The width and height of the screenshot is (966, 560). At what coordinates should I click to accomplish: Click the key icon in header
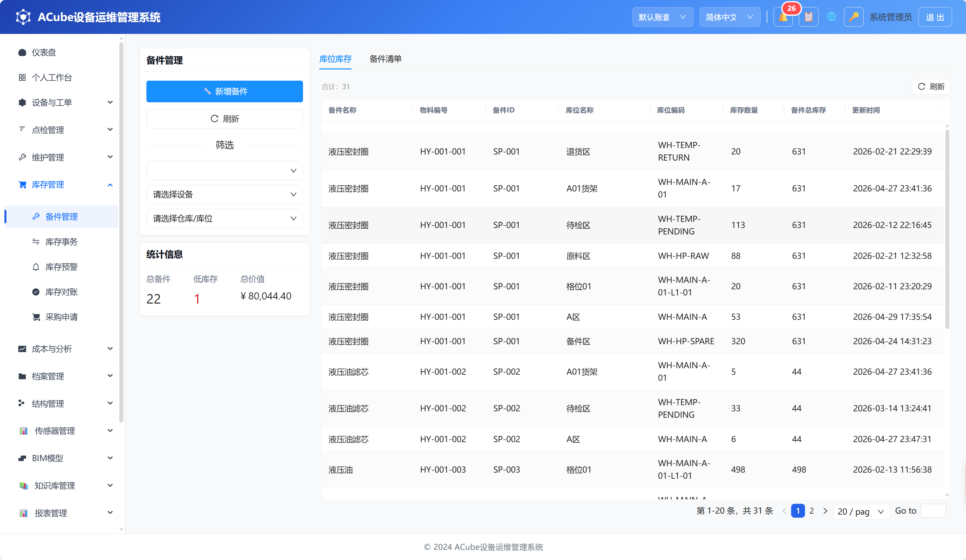[x=854, y=17]
